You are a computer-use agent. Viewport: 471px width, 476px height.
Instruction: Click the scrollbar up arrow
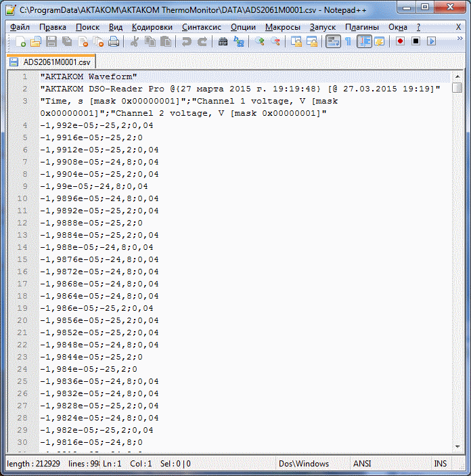457,77
